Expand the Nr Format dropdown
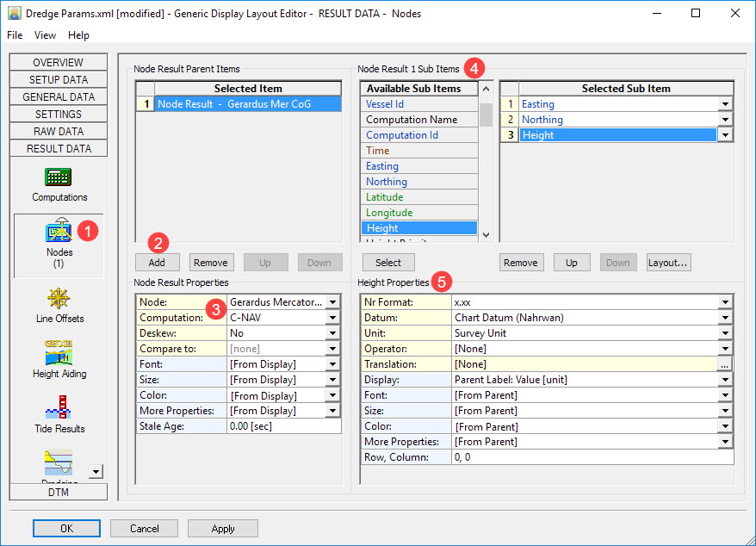Image resolution: width=756 pixels, height=546 pixels. pyautogui.click(x=726, y=302)
